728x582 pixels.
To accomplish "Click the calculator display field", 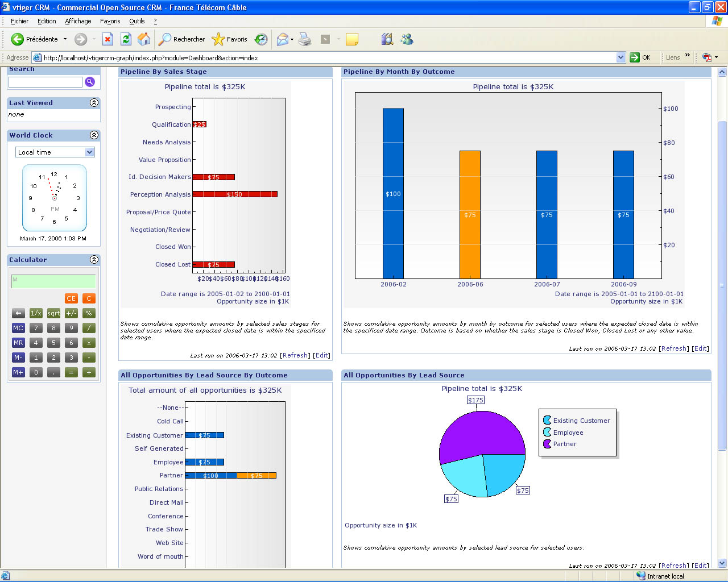I will click(x=53, y=281).
